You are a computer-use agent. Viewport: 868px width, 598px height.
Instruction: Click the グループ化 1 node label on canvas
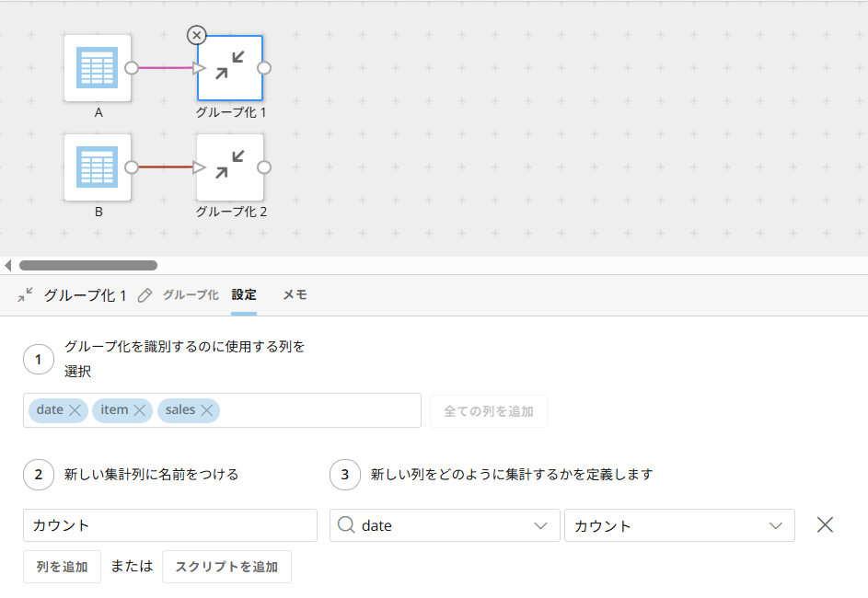230,112
